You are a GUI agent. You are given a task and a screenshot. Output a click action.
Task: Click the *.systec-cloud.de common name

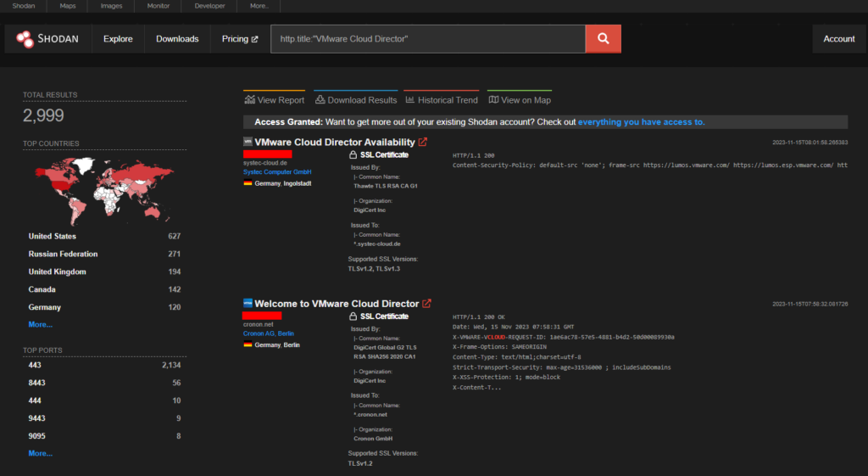point(377,244)
